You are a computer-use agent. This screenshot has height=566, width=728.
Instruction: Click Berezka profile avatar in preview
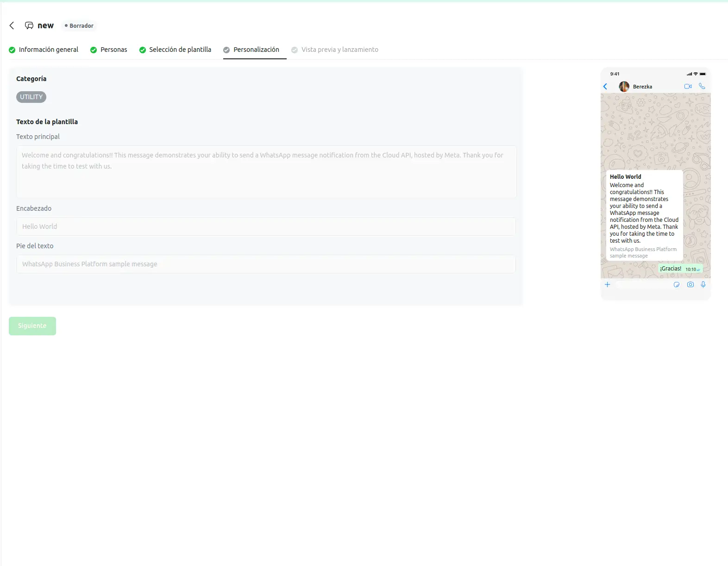pyautogui.click(x=624, y=87)
